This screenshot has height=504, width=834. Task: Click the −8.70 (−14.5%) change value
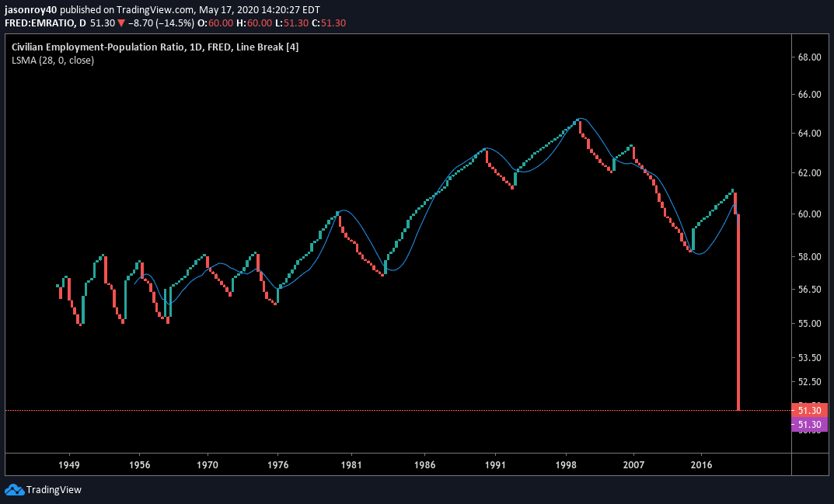click(x=160, y=23)
